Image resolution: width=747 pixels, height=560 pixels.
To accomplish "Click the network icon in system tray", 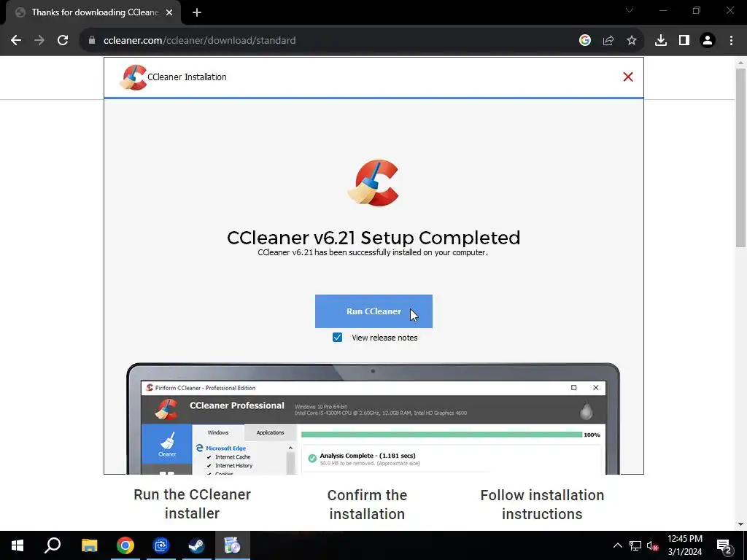I will pos(635,545).
